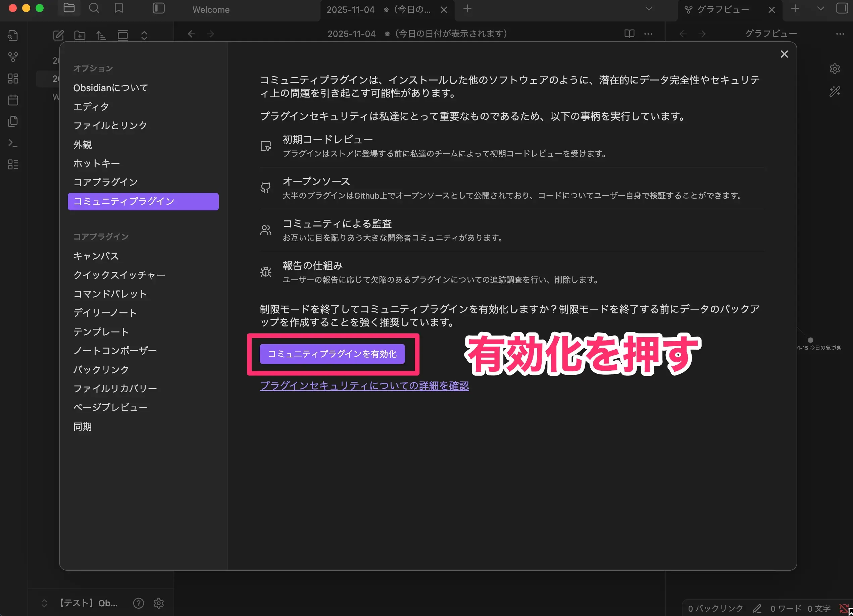Open note pane more options menu
The height and width of the screenshot is (616, 853).
[x=648, y=34]
